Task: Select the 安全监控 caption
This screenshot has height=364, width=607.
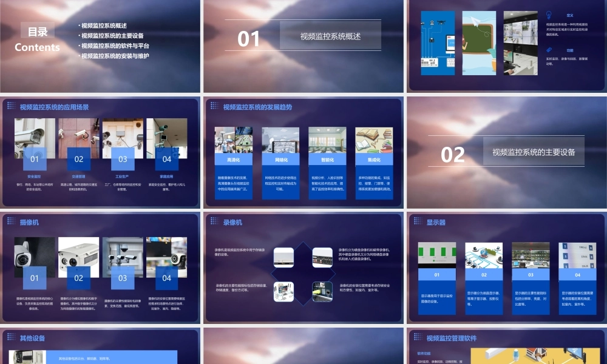Action: pos(34,177)
